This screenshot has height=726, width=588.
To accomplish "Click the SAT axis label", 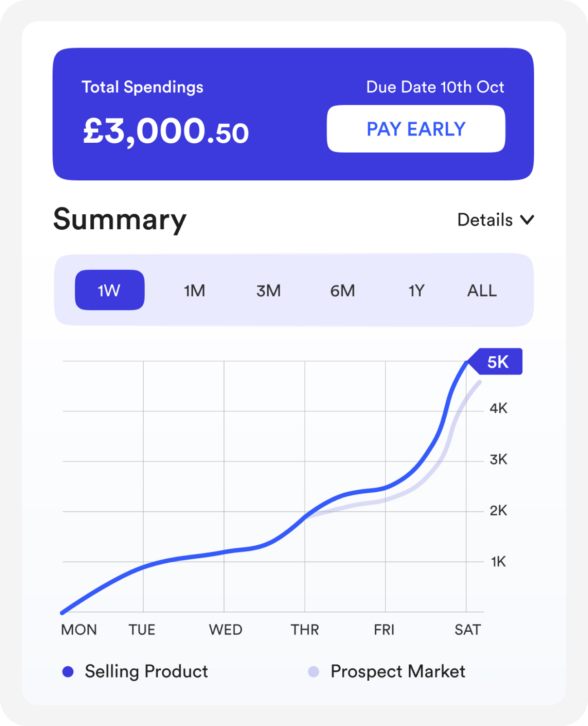I will 467,629.
